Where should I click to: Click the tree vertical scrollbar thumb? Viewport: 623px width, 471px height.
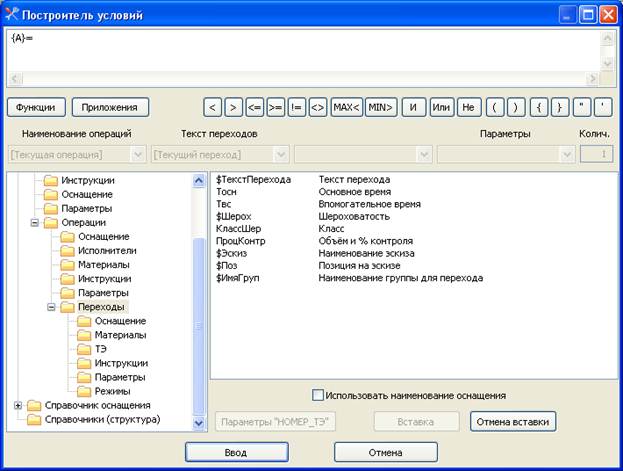(x=199, y=326)
